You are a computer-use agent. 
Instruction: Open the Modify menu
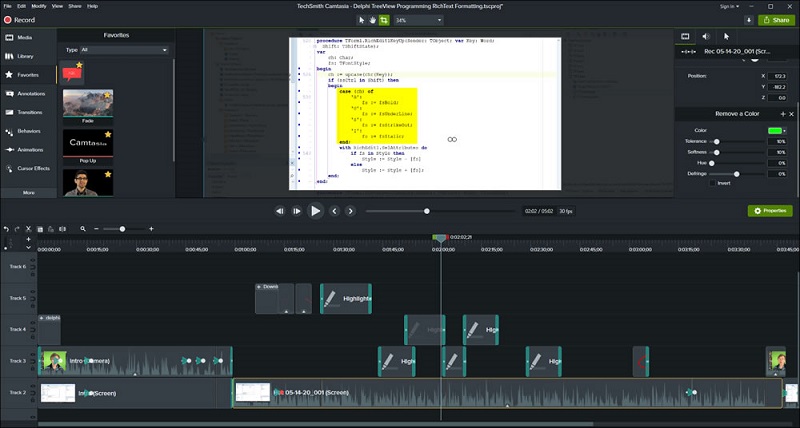click(x=39, y=6)
